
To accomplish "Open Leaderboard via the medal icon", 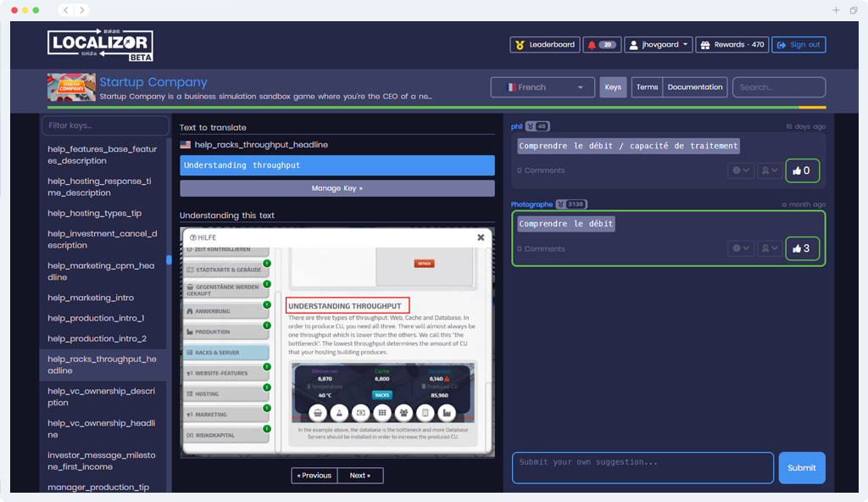I will 519,45.
